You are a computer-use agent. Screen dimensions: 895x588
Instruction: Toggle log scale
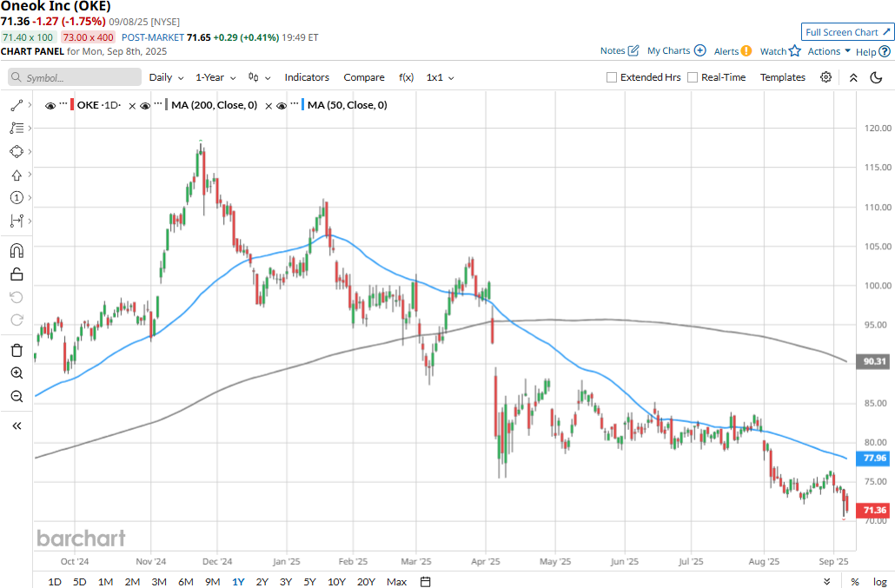click(x=879, y=582)
